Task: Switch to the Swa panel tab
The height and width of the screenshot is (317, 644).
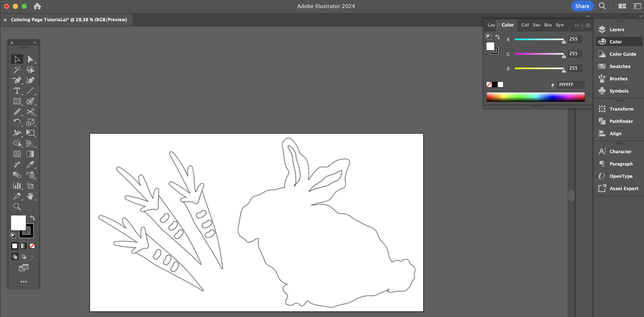Action: click(536, 25)
